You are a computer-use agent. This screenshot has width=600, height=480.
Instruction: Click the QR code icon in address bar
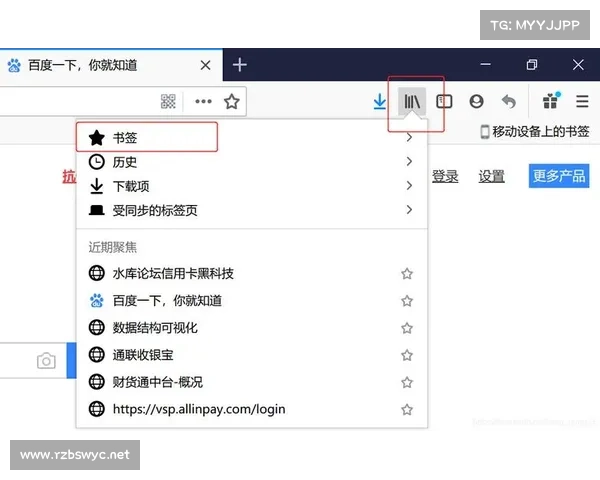click(168, 101)
